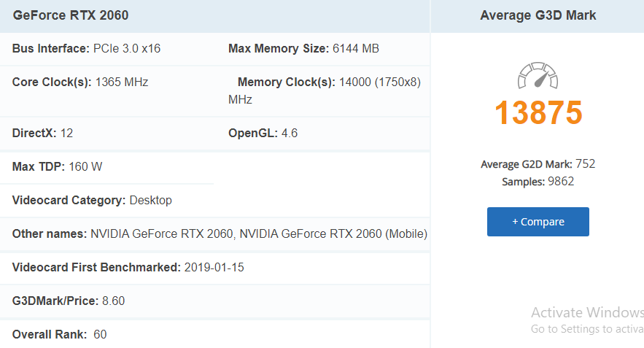
Task: Click Core Clock(s) 1365 MHz entry
Action: (x=80, y=82)
